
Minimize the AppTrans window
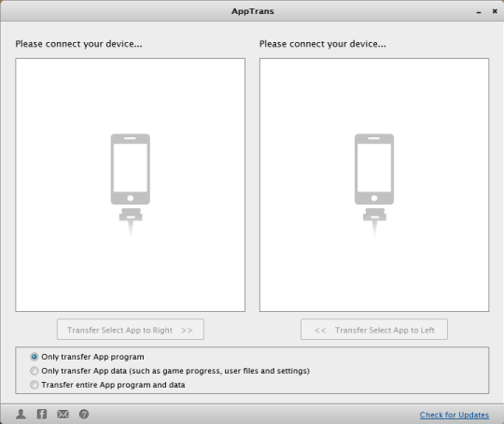coord(479,11)
